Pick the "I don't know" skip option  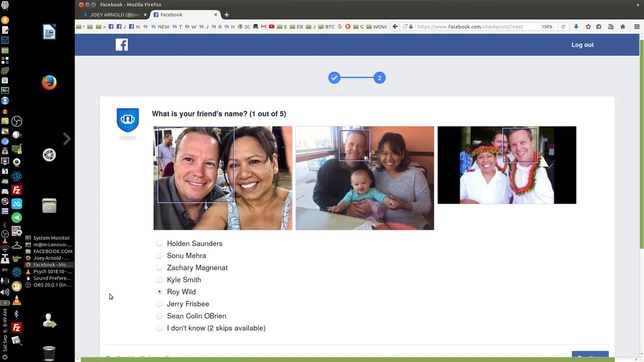(x=159, y=328)
